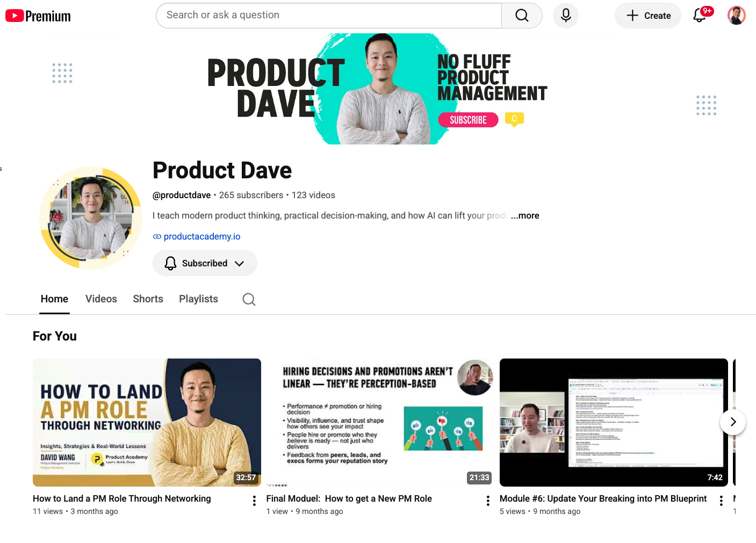This screenshot has width=756, height=543.
Task: Switch to the Videos tab
Action: [101, 299]
